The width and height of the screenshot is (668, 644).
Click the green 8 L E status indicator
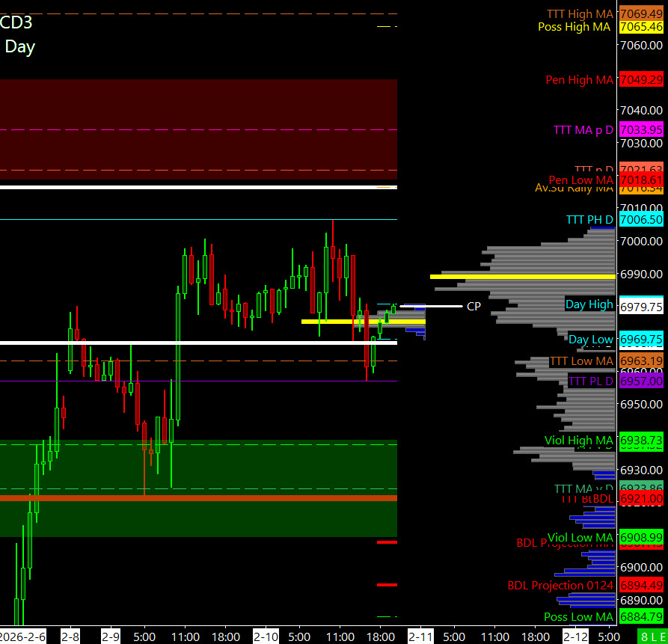pyautogui.click(x=642, y=636)
